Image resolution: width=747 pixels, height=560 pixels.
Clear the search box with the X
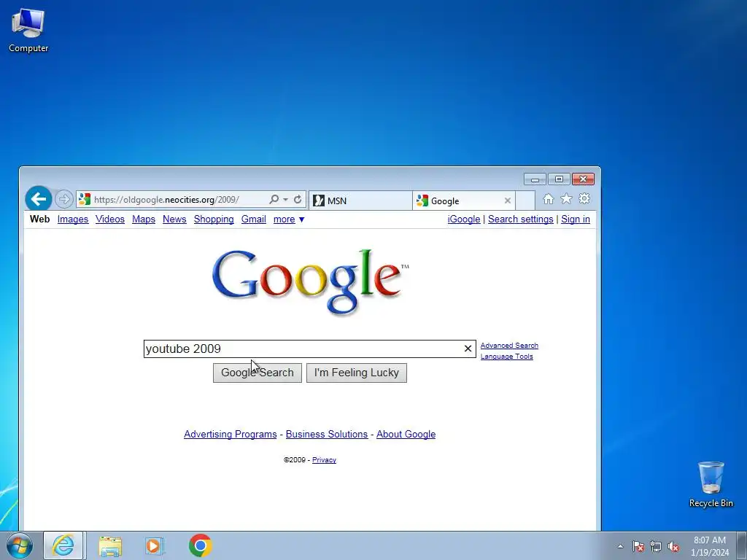(468, 349)
